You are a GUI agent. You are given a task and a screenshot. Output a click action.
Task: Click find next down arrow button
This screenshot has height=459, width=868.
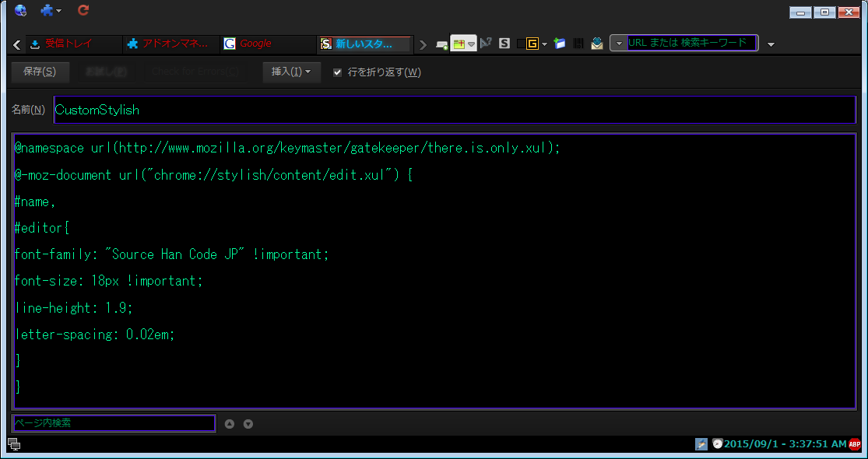coord(248,424)
